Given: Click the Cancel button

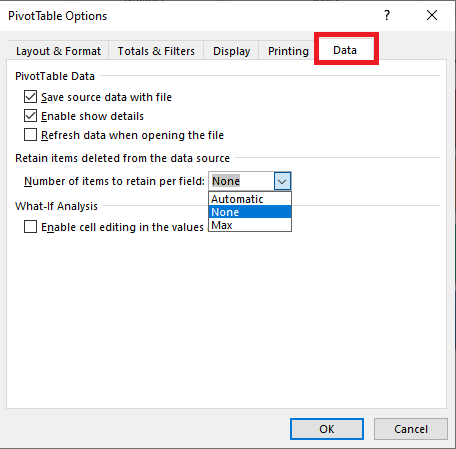Looking at the screenshot, I should point(411,429).
